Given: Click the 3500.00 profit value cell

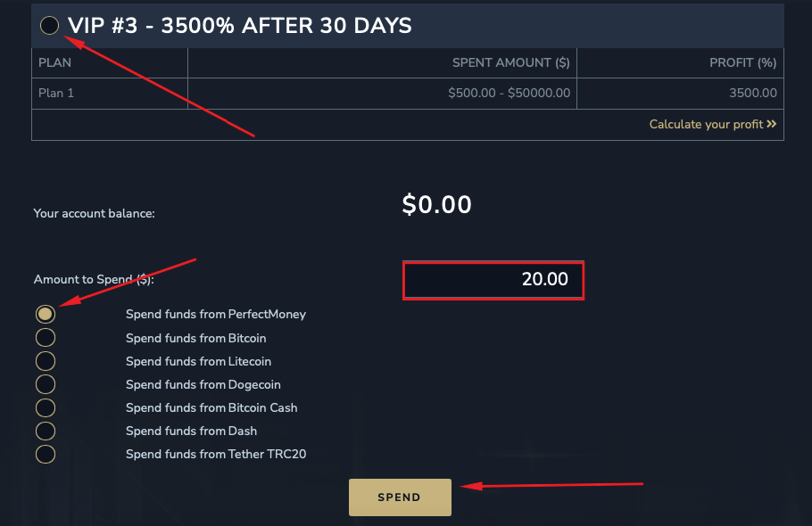Looking at the screenshot, I should tap(752, 93).
